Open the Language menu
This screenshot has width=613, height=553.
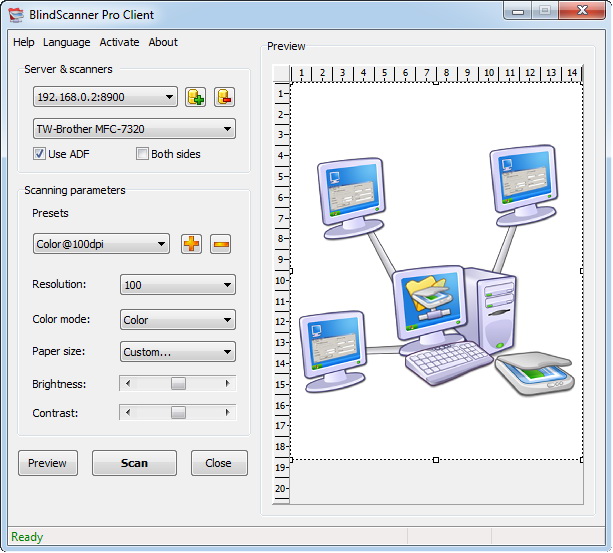(x=66, y=42)
